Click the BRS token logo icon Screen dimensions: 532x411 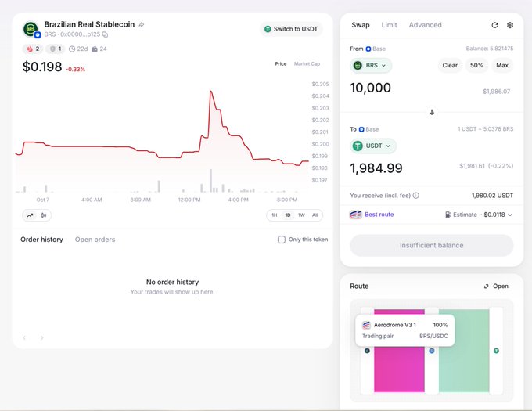(31, 29)
